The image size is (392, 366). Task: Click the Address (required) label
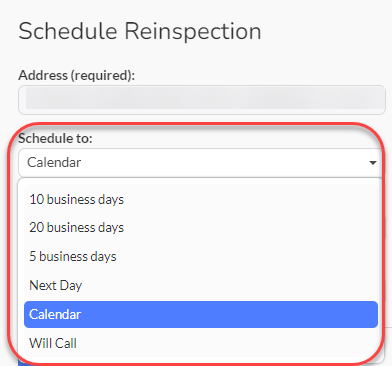[x=77, y=75]
